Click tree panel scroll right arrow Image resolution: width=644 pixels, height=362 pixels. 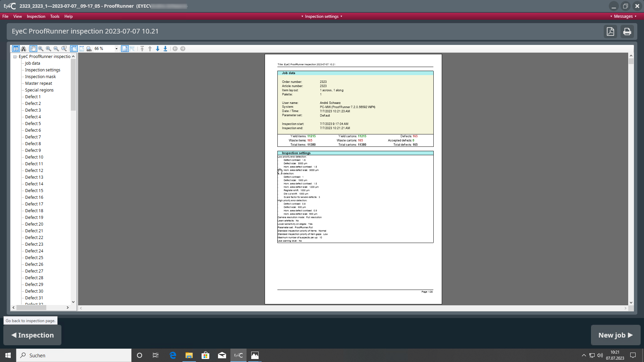tap(68, 308)
